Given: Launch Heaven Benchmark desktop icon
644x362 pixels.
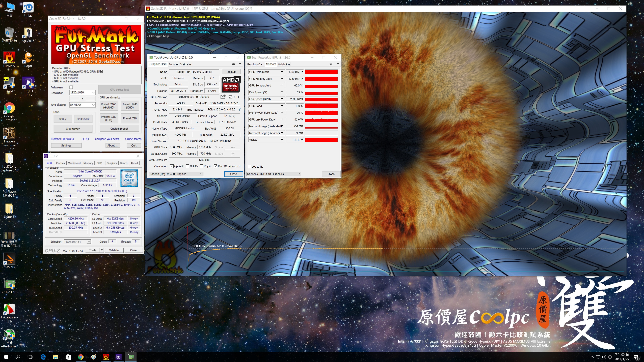Looking at the screenshot, I should click(9, 137).
